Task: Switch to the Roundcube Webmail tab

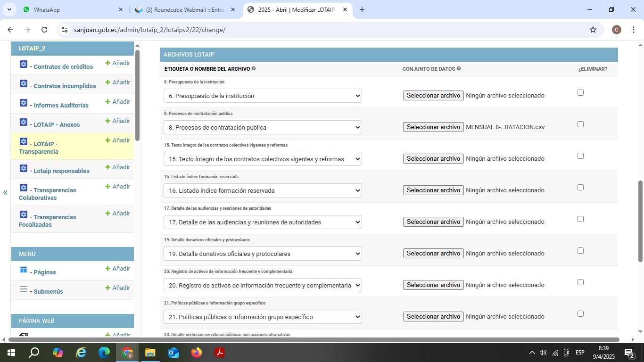Action: 185,9
